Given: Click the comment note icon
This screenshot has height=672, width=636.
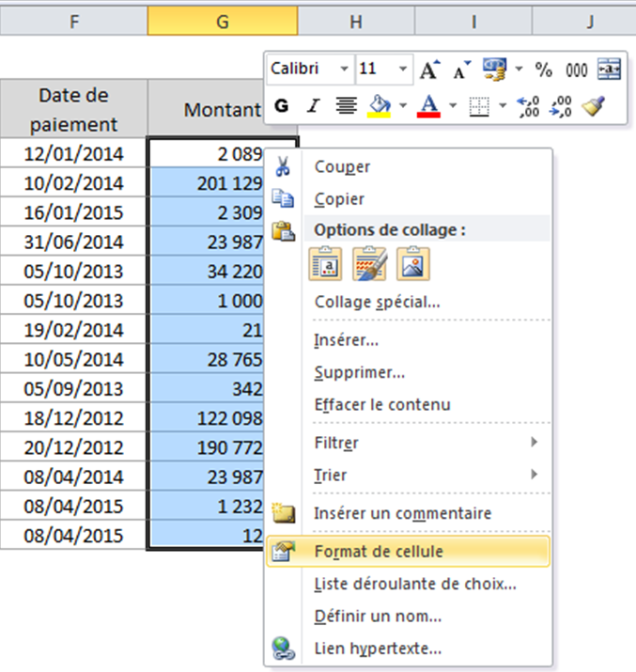Looking at the screenshot, I should (284, 512).
